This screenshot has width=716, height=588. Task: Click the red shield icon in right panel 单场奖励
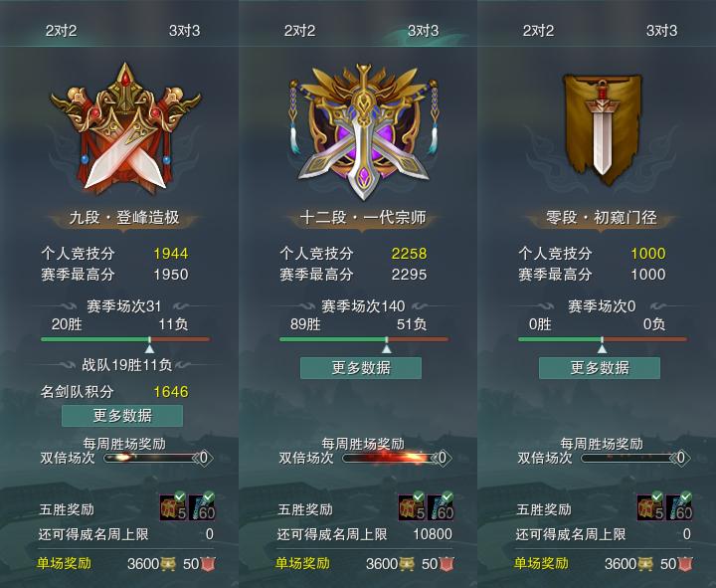[685, 564]
